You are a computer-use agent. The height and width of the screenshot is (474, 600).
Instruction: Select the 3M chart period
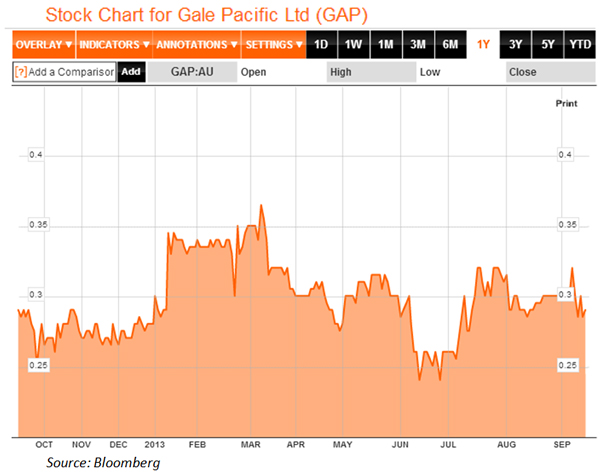click(x=418, y=45)
